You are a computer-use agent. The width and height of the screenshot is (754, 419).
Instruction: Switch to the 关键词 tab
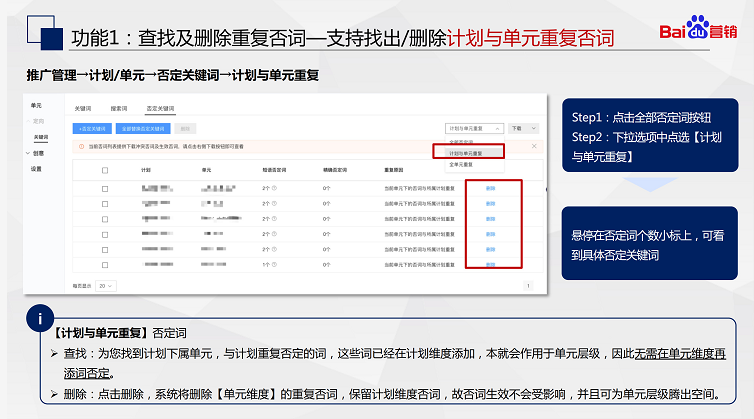[x=83, y=107]
